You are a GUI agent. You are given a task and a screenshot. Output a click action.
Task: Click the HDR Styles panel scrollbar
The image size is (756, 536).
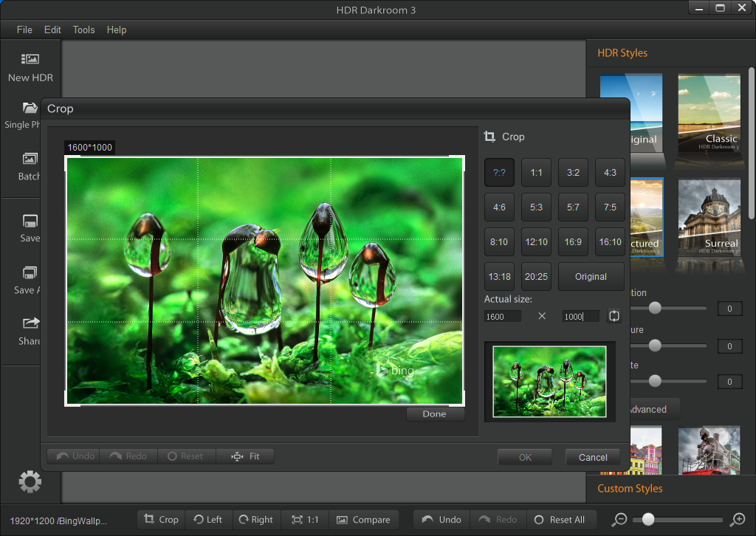click(x=751, y=143)
